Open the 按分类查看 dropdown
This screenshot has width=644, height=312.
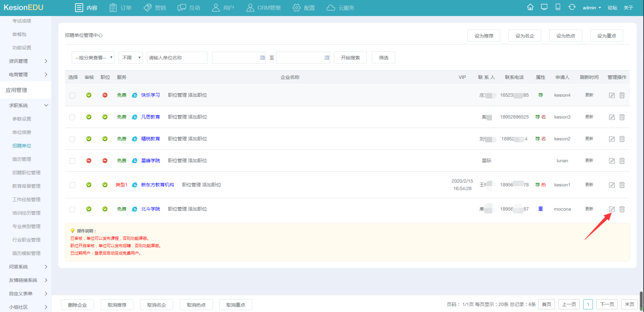93,58
